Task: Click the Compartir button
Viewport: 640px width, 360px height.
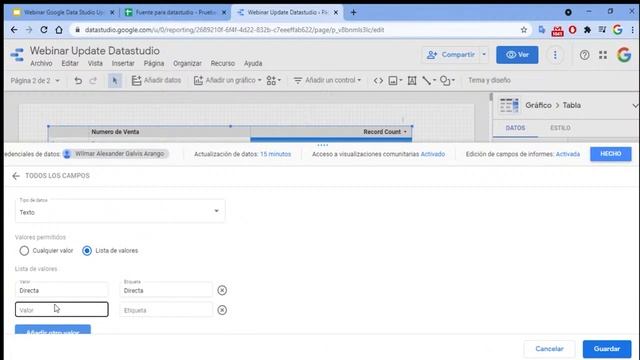Action: point(451,55)
